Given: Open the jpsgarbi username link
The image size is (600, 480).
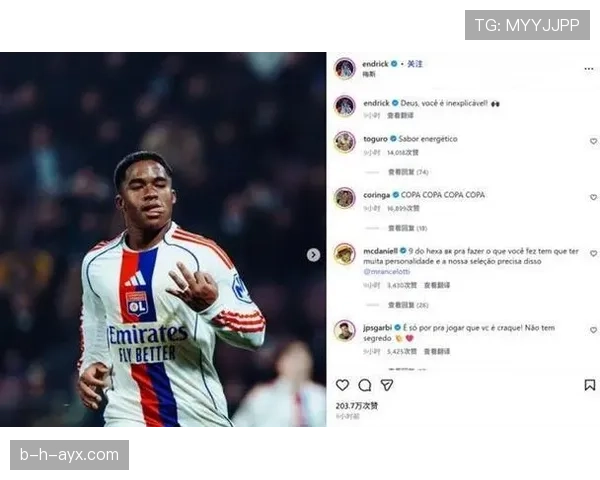Looking at the screenshot, I should click(x=377, y=328).
